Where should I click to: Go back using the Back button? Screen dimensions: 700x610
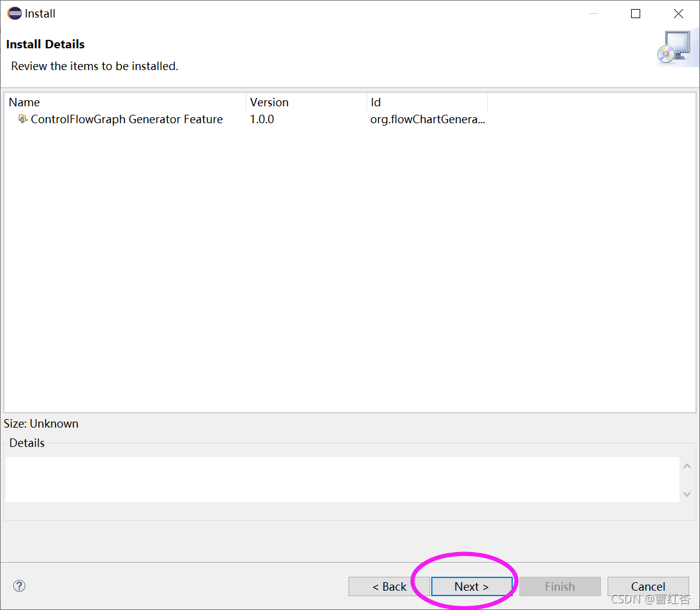pyautogui.click(x=390, y=586)
